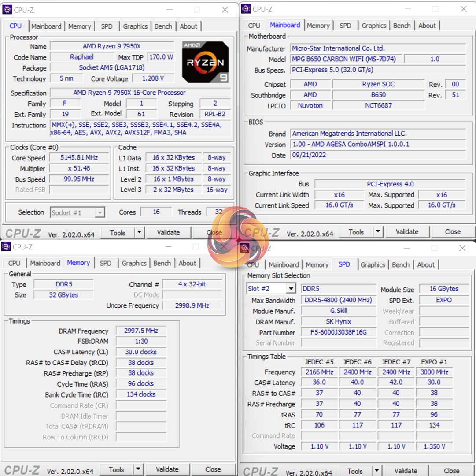
Task: Open Graphics tab in CPU window
Action: click(135, 26)
